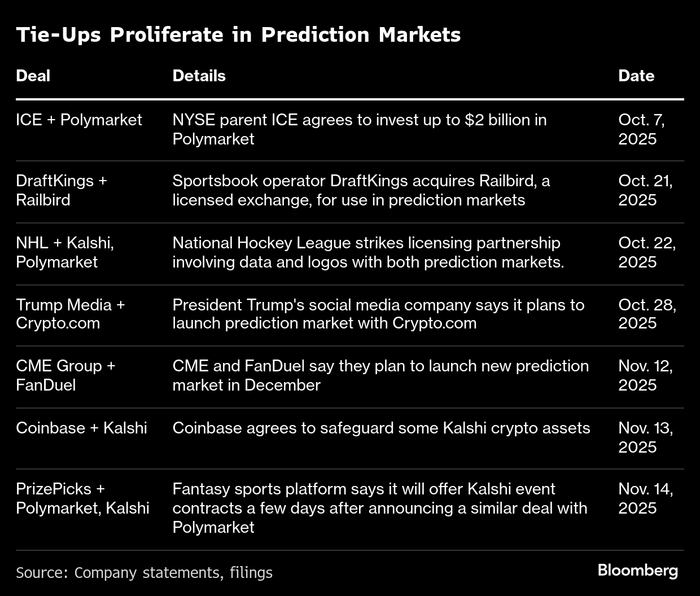Screen dimensions: 700x596
Task: Click the PrizePicks + Polymarket, Kalshi deal cell
Action: click(x=82, y=498)
